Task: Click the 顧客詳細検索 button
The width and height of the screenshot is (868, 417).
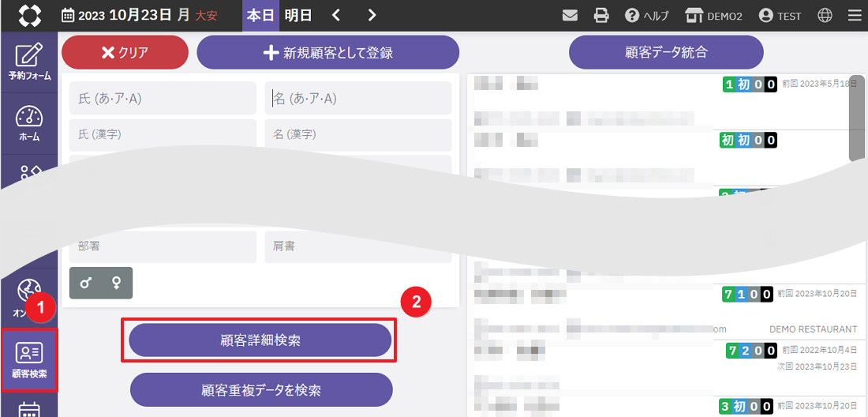Action: [260, 340]
